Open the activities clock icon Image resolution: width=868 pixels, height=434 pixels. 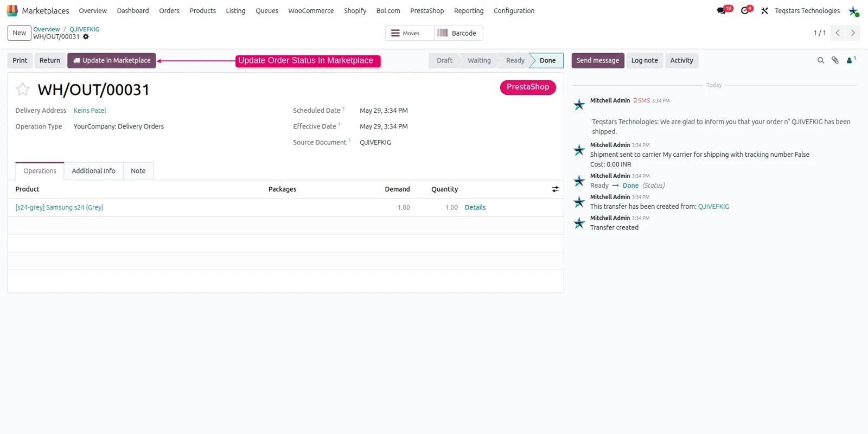pyautogui.click(x=745, y=10)
